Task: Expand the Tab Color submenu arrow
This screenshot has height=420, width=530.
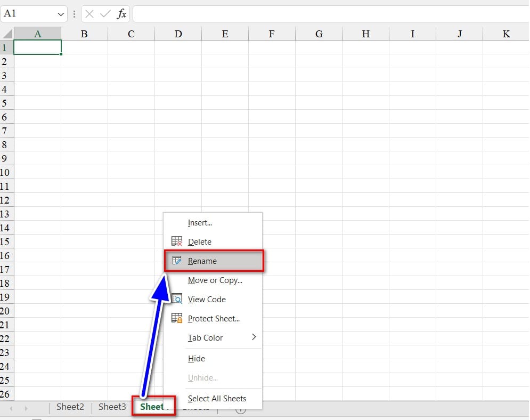Action: pyautogui.click(x=254, y=337)
